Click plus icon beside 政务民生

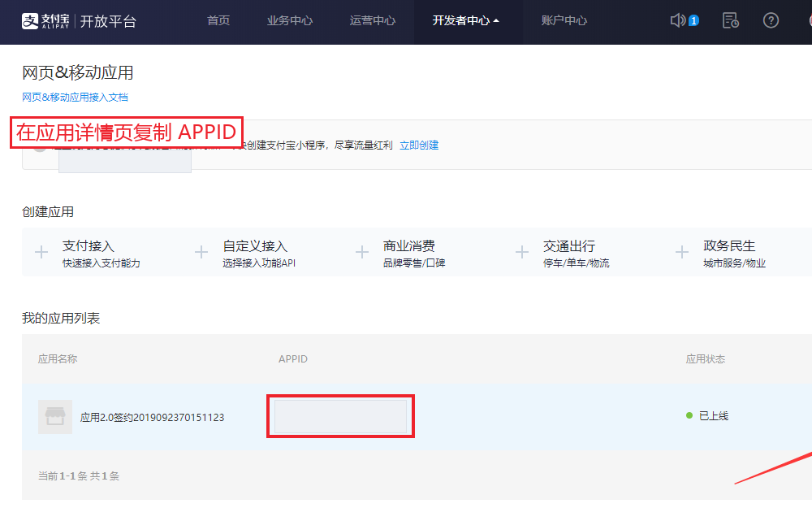pos(682,253)
